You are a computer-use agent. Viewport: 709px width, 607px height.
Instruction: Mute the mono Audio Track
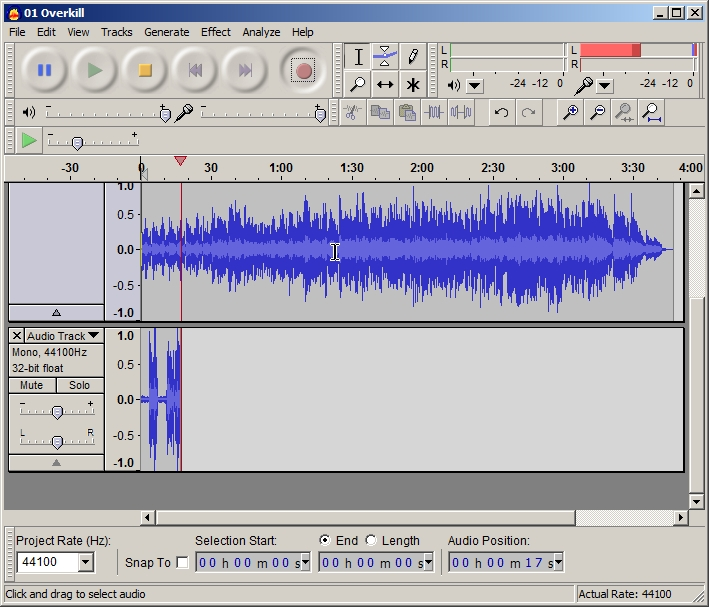[32, 385]
